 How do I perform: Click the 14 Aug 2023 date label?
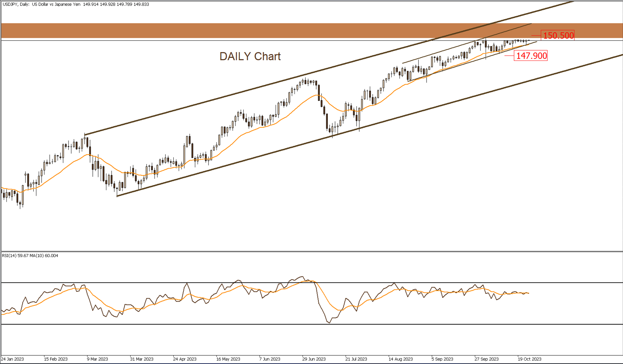pos(400,359)
